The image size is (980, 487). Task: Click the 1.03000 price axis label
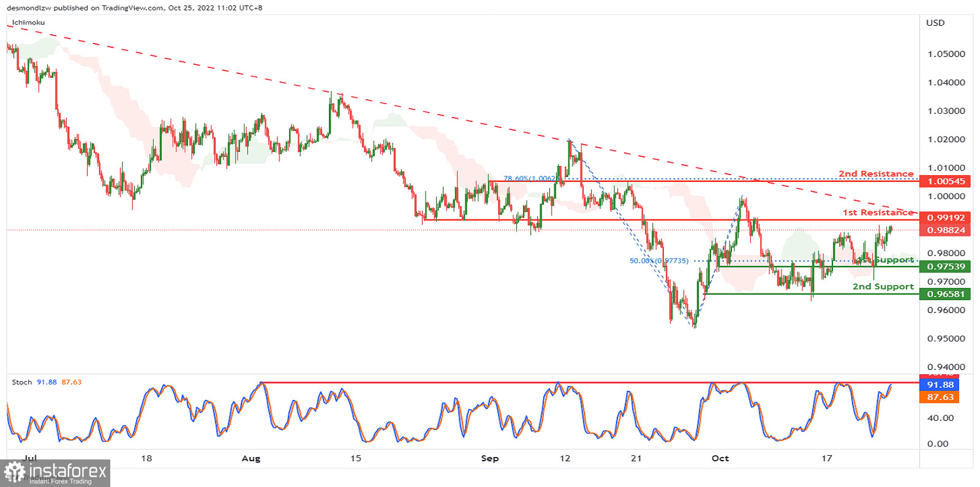point(946,111)
